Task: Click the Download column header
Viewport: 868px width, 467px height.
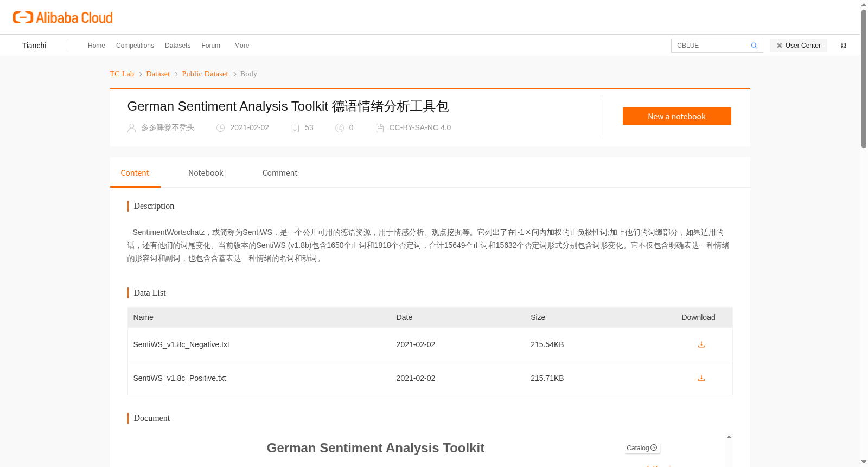Action: 698,317
